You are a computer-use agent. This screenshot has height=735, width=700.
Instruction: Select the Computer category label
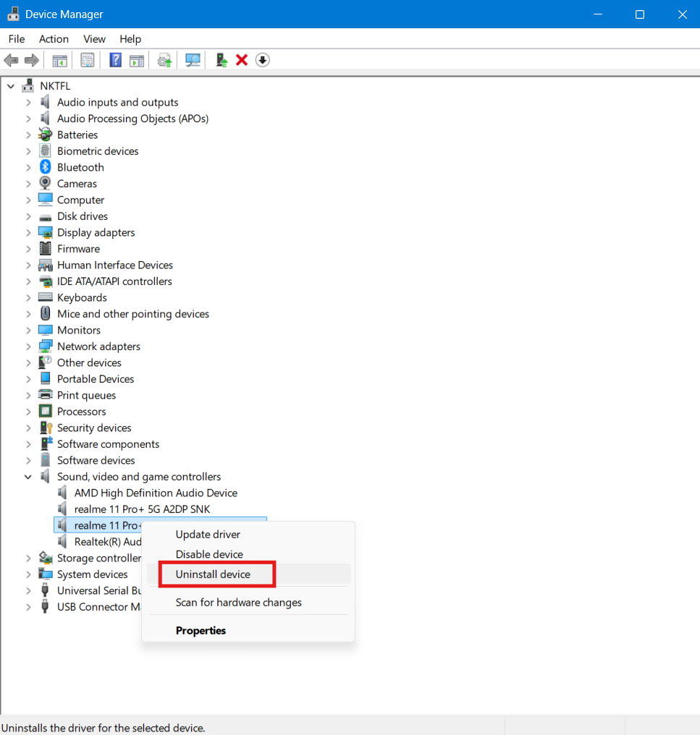click(x=80, y=200)
